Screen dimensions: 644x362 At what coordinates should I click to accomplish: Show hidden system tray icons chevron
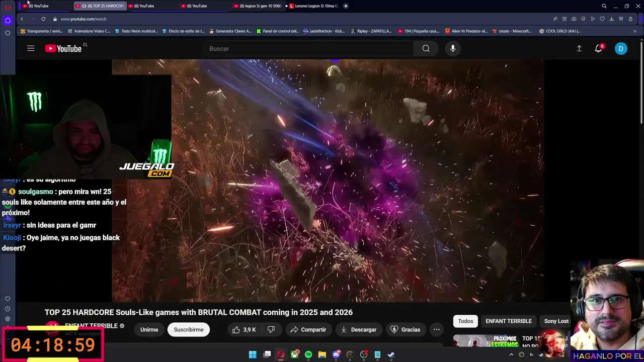click(x=511, y=354)
